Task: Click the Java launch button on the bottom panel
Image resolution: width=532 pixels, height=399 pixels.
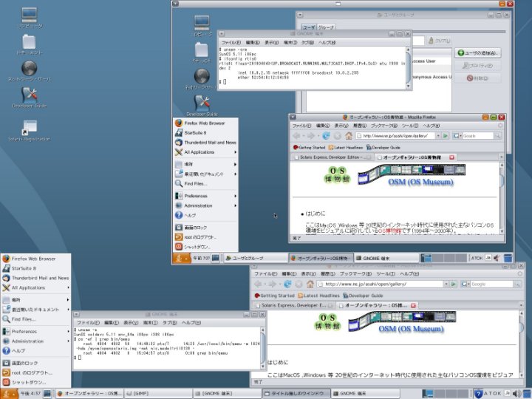Action: click(x=9, y=394)
